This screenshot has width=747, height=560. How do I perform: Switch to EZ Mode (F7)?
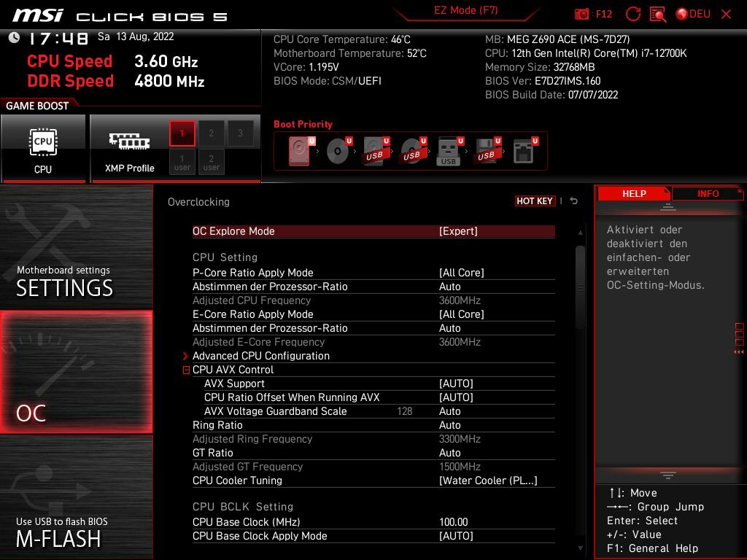click(465, 10)
